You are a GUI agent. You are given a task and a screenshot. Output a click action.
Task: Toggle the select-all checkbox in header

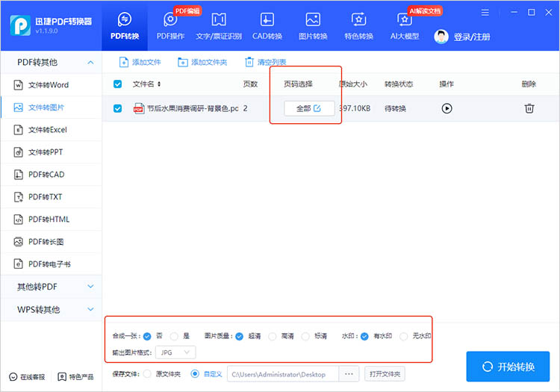[117, 84]
